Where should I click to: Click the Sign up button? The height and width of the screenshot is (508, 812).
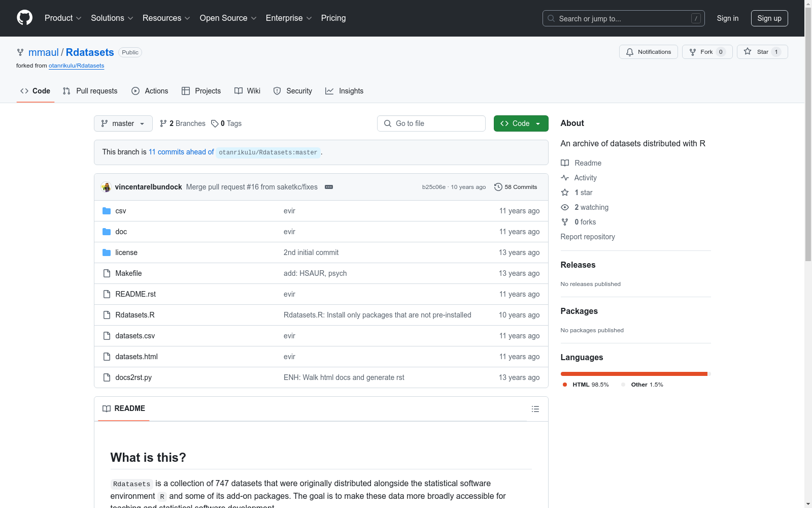pyautogui.click(x=769, y=18)
